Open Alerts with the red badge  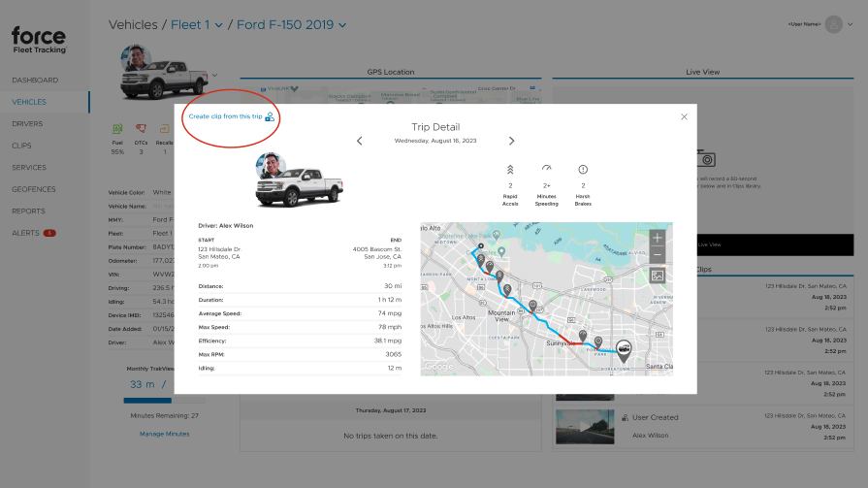(34, 233)
